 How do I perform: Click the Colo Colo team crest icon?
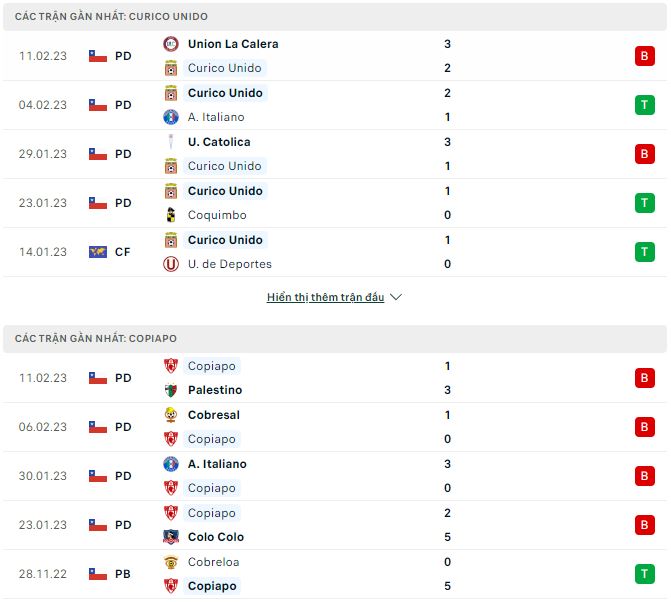click(x=171, y=537)
